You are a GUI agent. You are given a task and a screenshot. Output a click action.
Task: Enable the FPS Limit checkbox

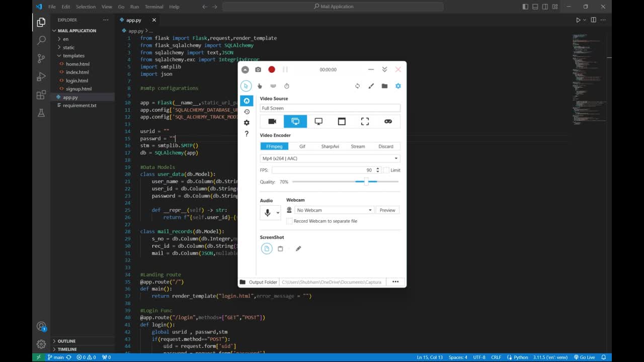click(x=386, y=170)
